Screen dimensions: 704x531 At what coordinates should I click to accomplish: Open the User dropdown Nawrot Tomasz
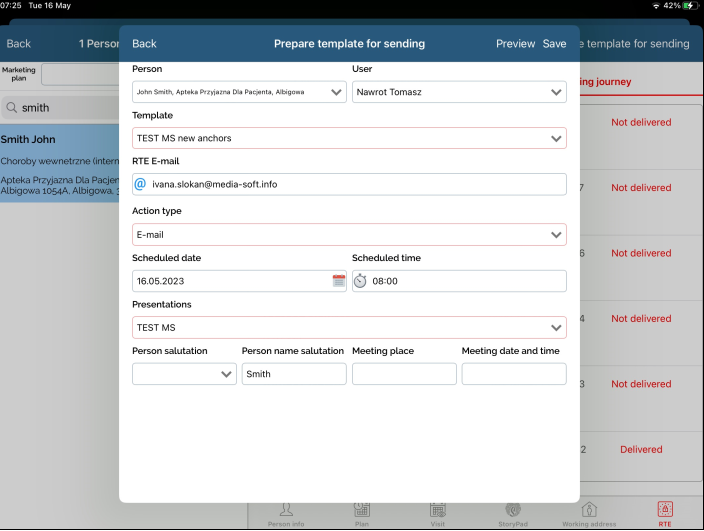coord(459,92)
